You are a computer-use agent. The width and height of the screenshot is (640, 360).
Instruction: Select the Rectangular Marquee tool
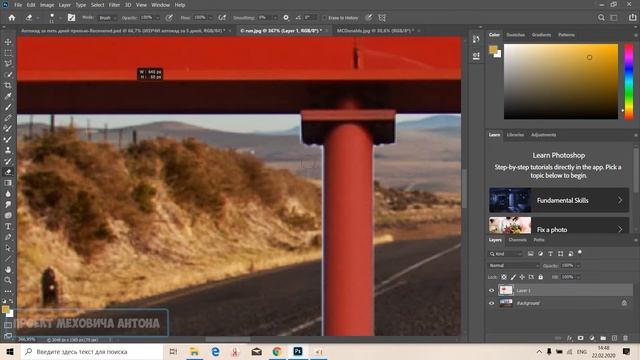[x=8, y=53]
